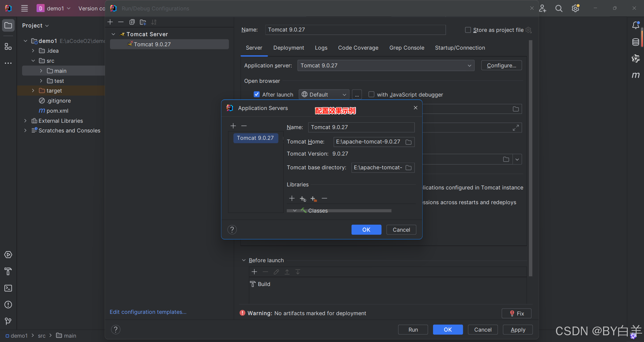The height and width of the screenshot is (342, 644).
Task: Open the Default browser dropdown
Action: point(324,95)
